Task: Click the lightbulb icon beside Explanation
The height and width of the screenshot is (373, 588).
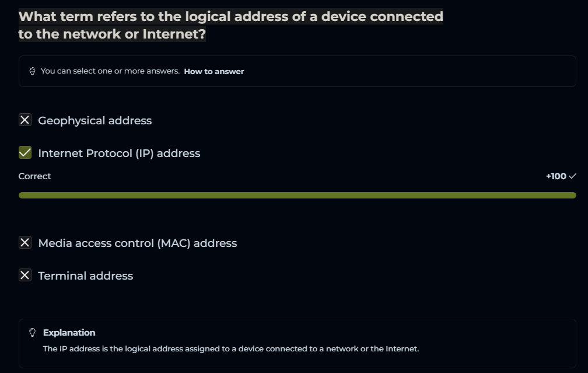Action: 33,333
